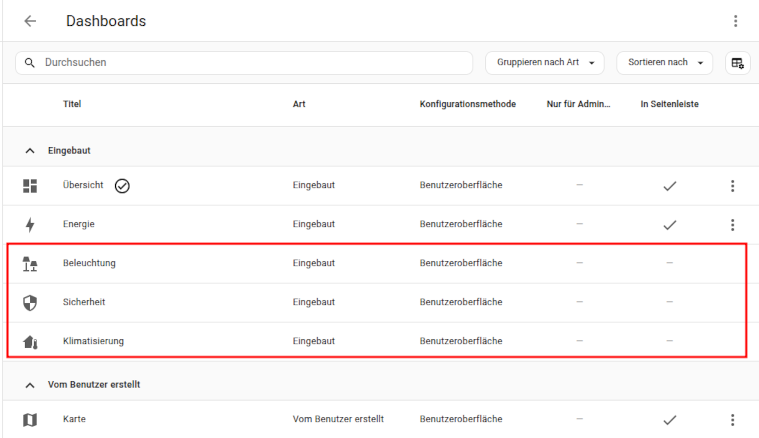
Task: Click the Dashboards page heading
Action: pos(106,21)
